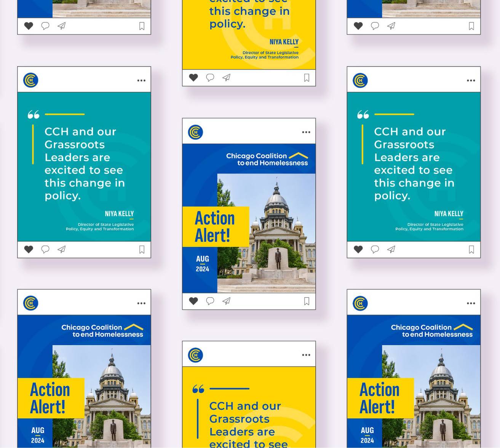Open ellipsis menu on bottom yellow quote post

[x=306, y=355]
